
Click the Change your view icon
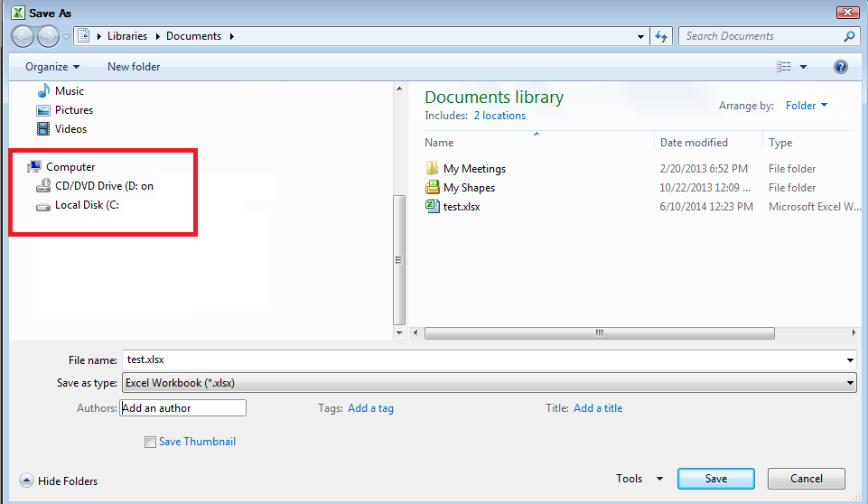click(x=783, y=67)
